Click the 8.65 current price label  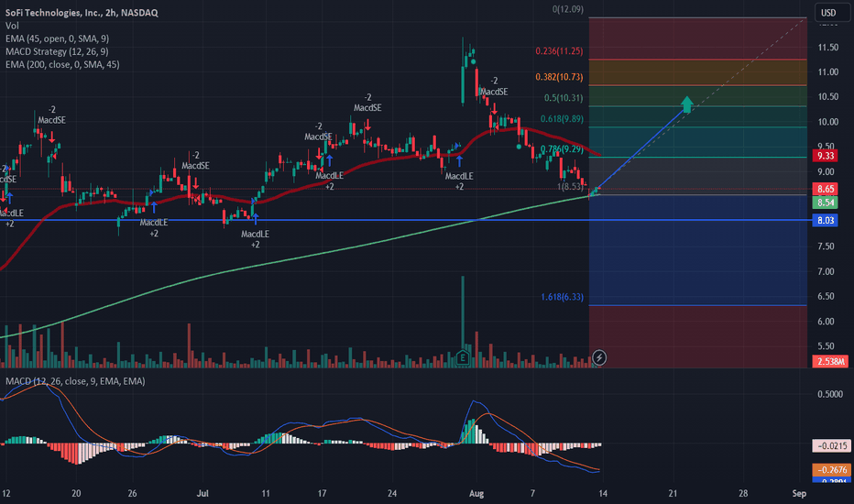point(825,189)
